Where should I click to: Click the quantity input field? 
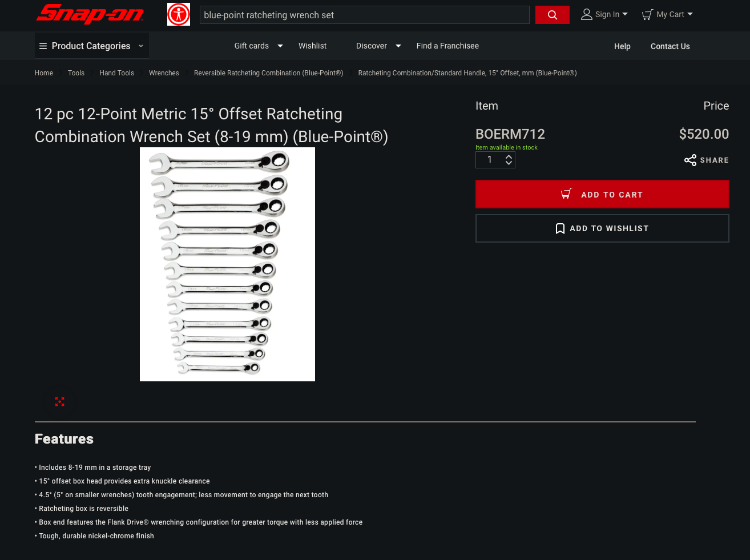pos(490,160)
